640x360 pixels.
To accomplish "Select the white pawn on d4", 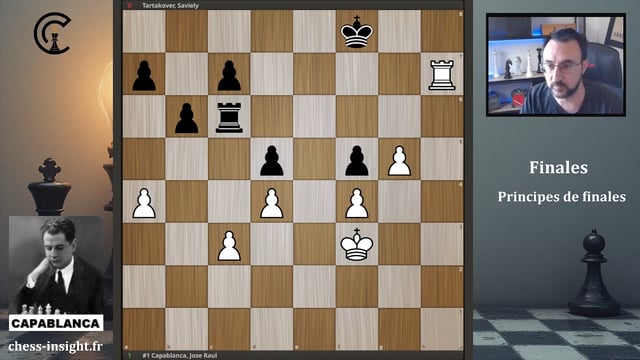I will point(272,203).
